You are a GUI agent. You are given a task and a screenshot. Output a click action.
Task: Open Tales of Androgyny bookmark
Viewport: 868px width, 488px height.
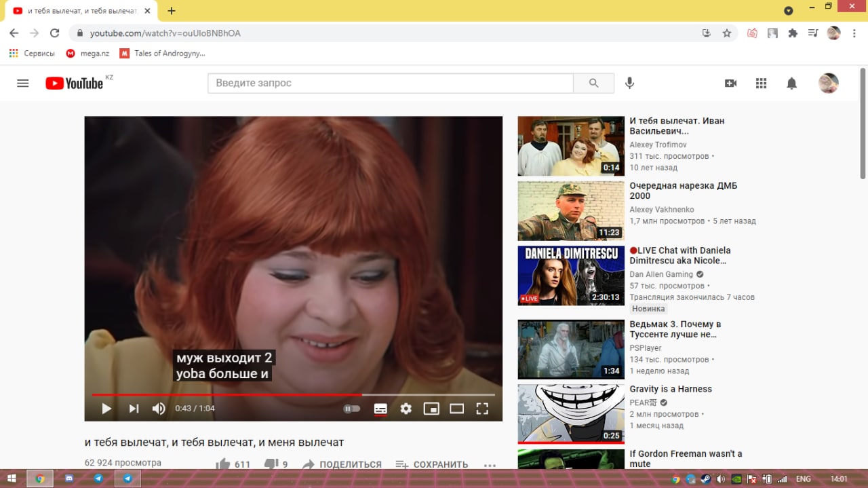coord(162,53)
